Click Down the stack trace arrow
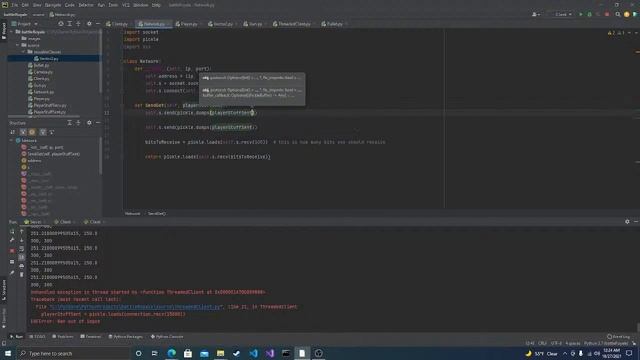Viewport: 640px width, 360px height. pyautogui.click(x=22, y=240)
